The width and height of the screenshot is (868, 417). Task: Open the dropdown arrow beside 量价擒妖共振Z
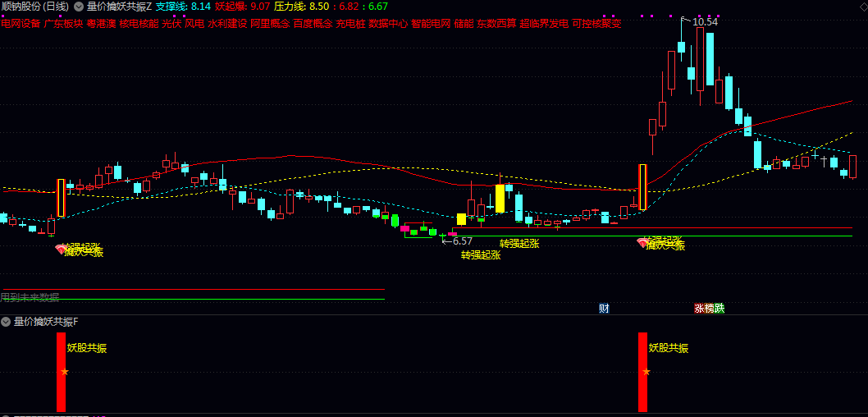[78, 7]
